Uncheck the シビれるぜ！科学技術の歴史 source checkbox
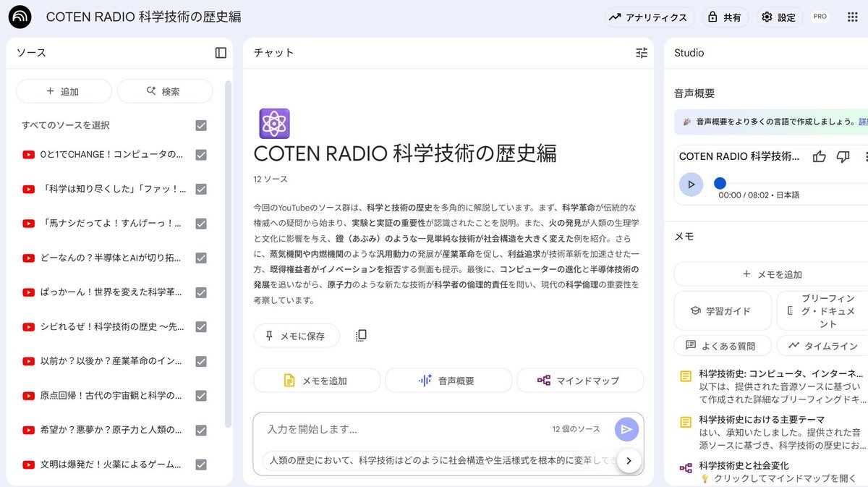 201,326
